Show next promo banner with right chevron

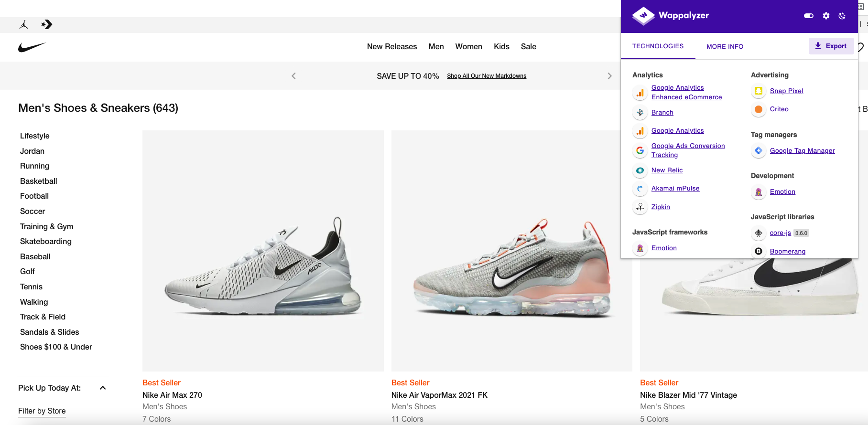(609, 76)
